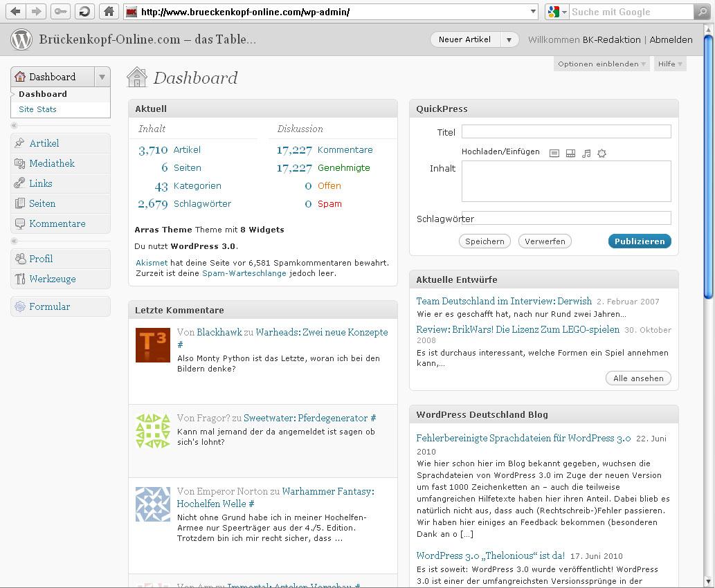Click into the QuickPress Titel field
Viewport: 715px width, 588px height.
[566, 131]
